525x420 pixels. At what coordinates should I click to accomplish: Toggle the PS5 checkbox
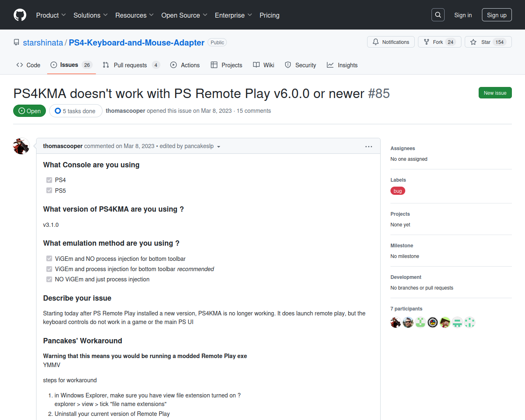[49, 190]
